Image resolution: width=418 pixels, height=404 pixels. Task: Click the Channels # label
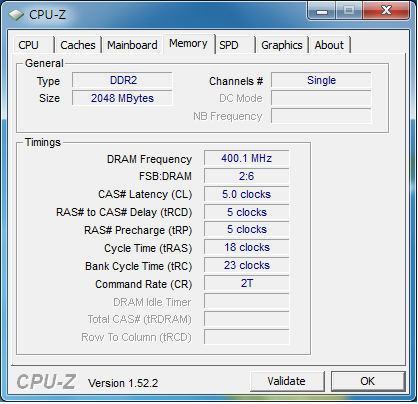pyautogui.click(x=236, y=81)
